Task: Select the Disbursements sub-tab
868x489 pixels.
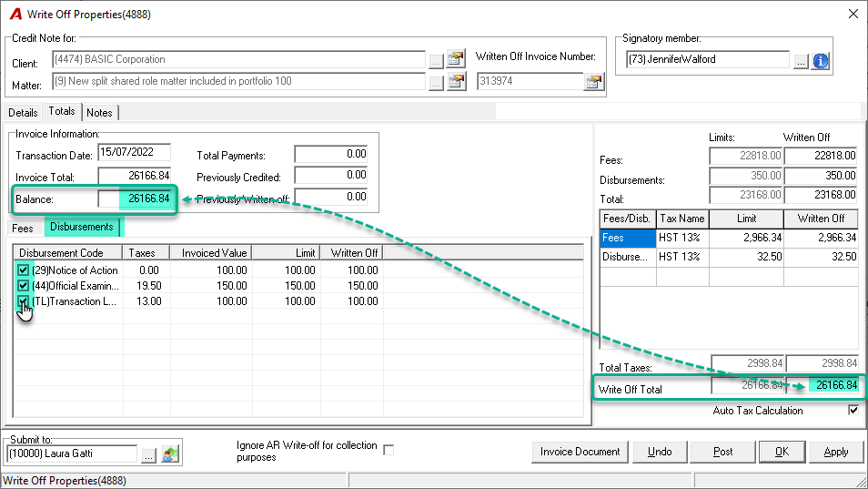Action: pyautogui.click(x=81, y=227)
